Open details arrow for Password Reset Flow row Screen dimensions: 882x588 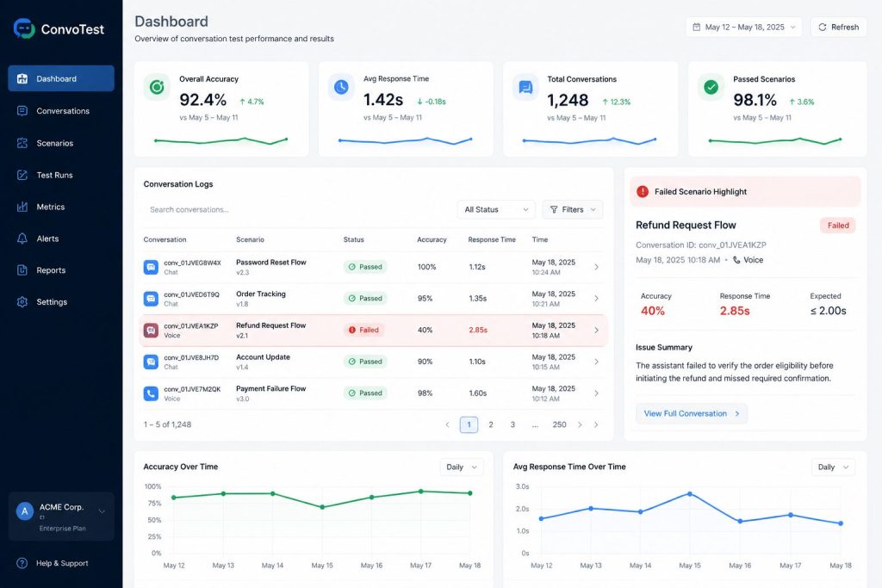pyautogui.click(x=596, y=267)
